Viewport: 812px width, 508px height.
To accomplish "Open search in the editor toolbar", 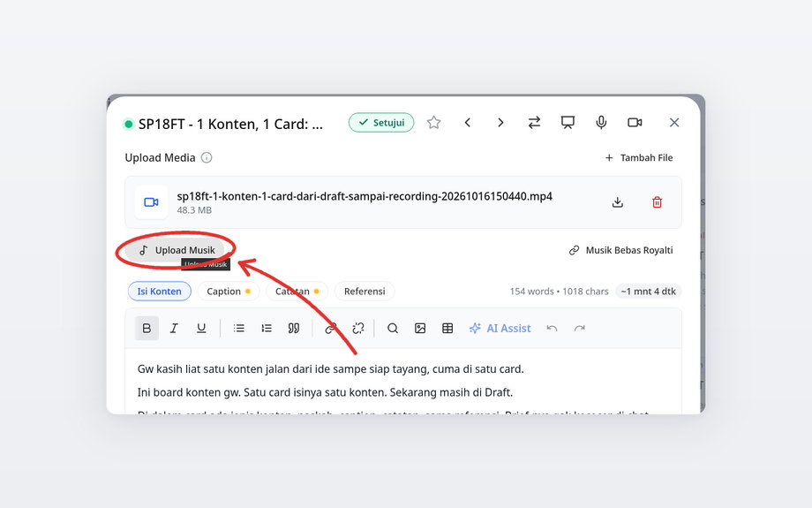I will coord(393,328).
